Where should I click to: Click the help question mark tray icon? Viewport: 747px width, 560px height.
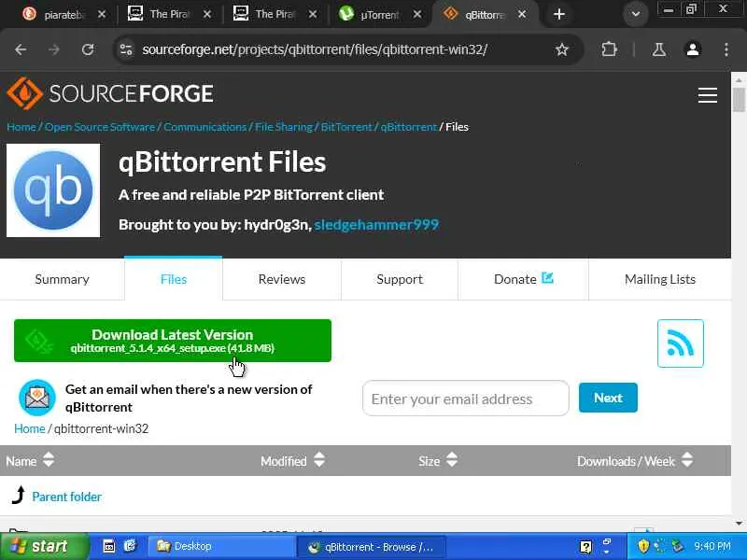(585, 546)
